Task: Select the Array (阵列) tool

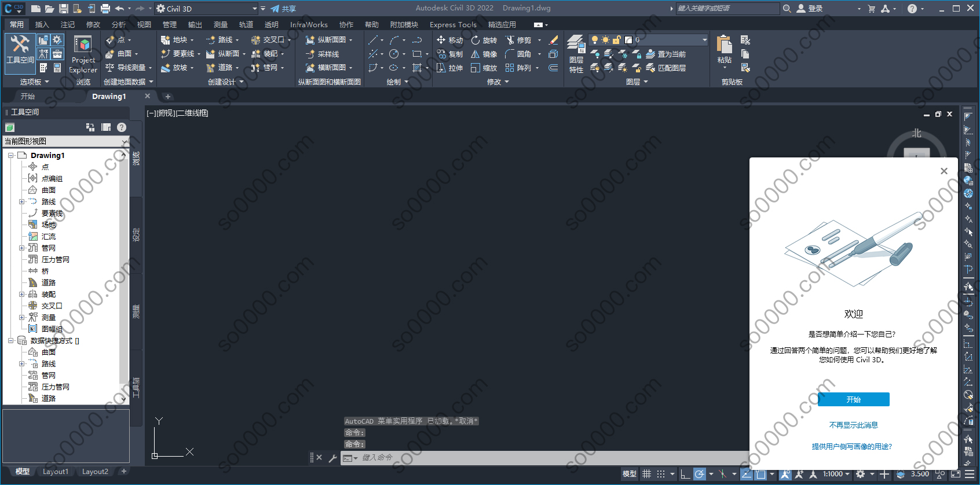Action: (x=518, y=68)
